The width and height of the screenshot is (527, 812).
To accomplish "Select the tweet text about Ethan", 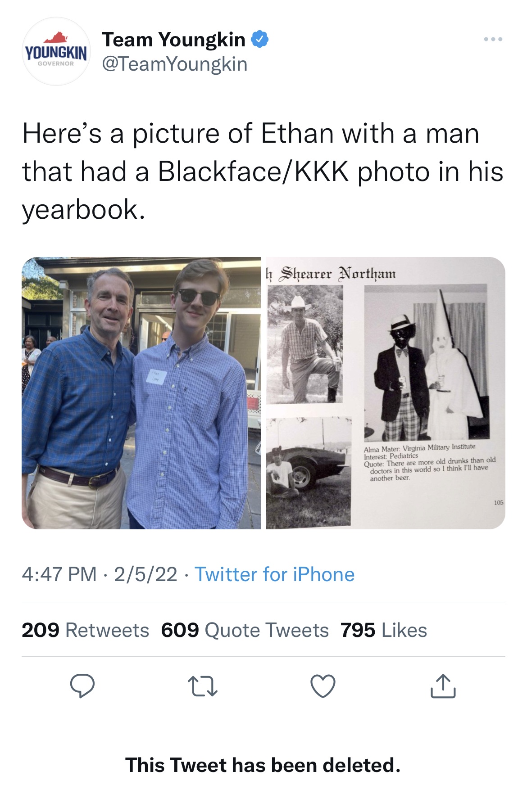I will tap(263, 171).
